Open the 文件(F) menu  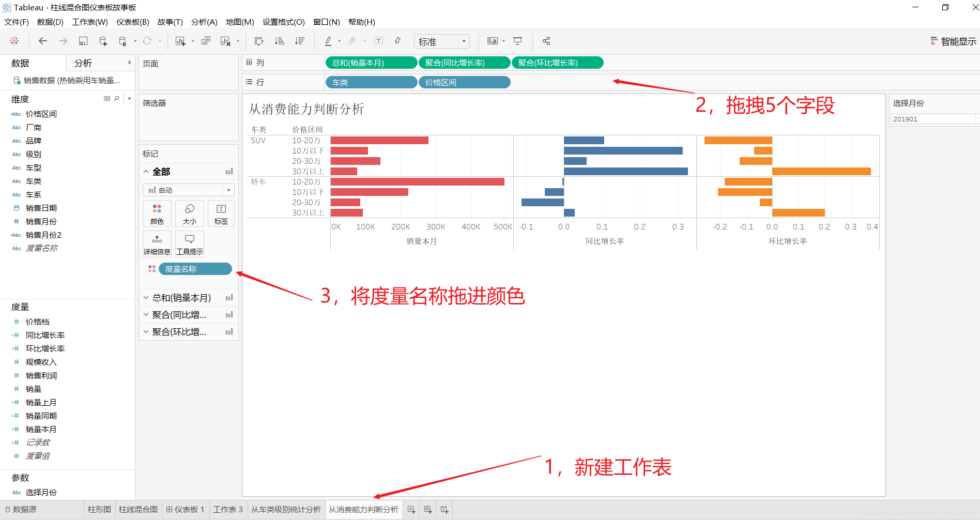[17, 22]
